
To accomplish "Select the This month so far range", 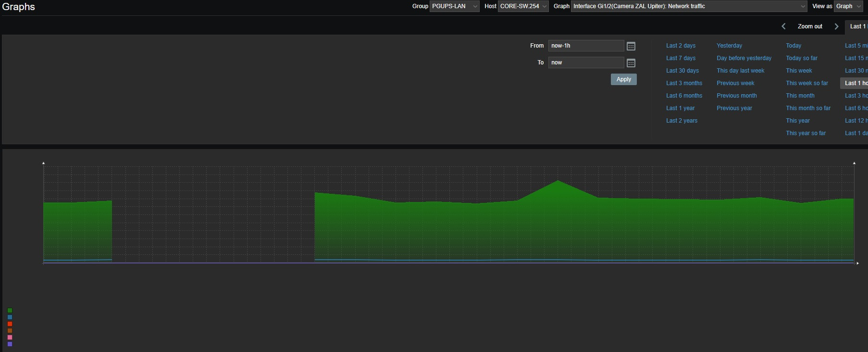I will tap(808, 108).
